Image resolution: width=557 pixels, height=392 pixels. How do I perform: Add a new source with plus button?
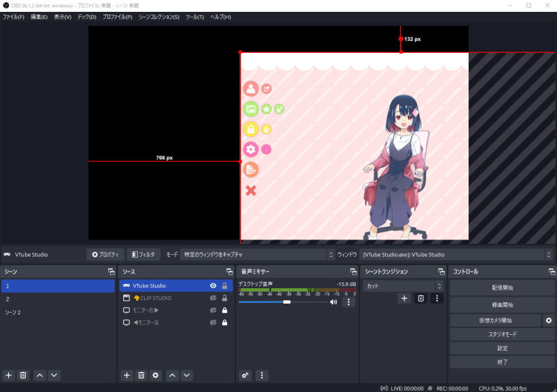[127, 375]
